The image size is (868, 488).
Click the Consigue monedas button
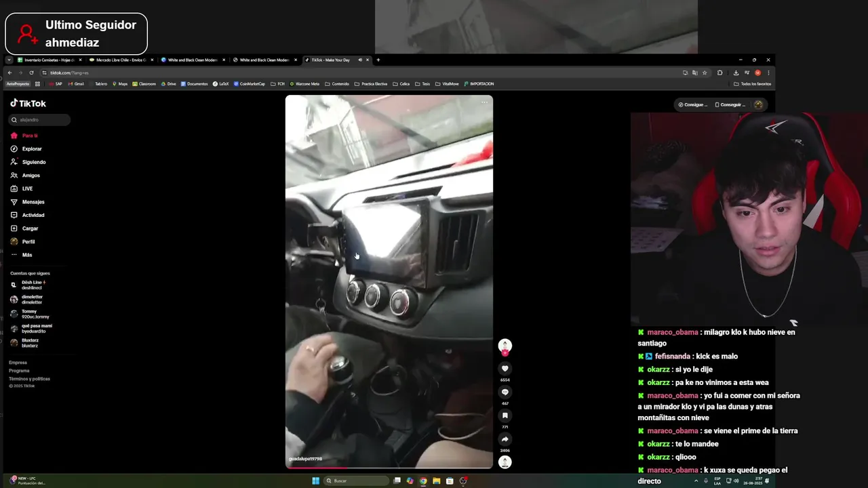[692, 104]
